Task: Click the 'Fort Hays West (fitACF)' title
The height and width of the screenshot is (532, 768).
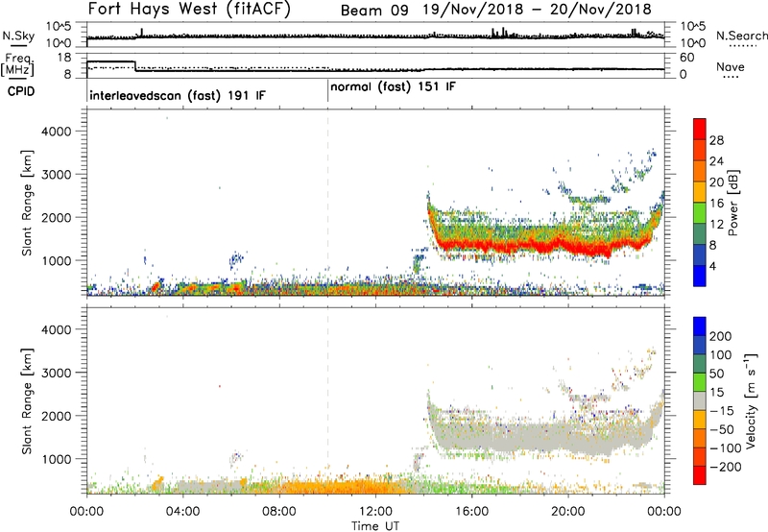Action: (x=189, y=10)
